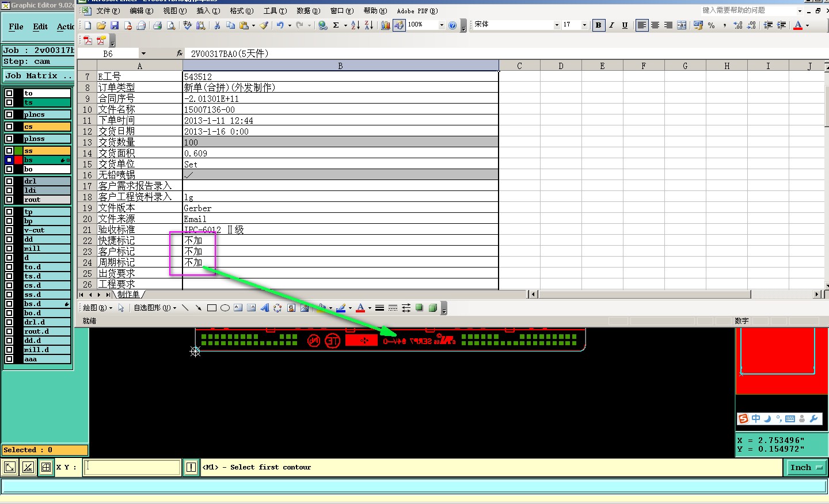Toggle the 'rout' layer checkbox

[x=9, y=200]
